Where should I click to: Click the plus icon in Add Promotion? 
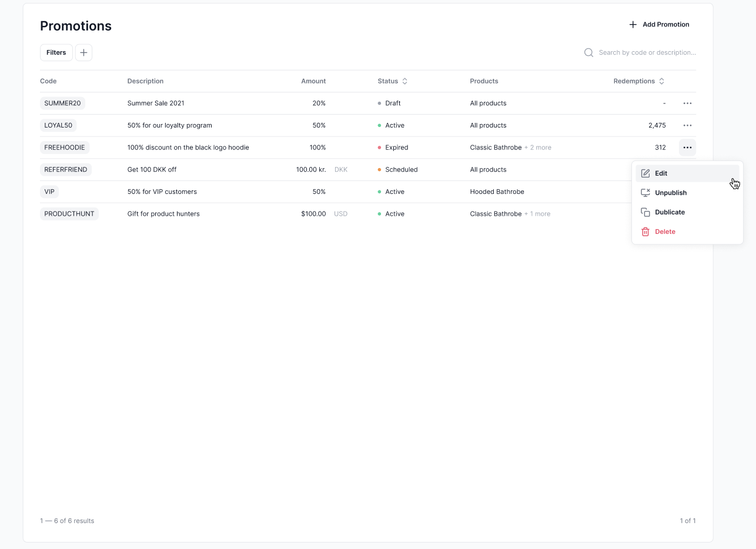tap(633, 25)
